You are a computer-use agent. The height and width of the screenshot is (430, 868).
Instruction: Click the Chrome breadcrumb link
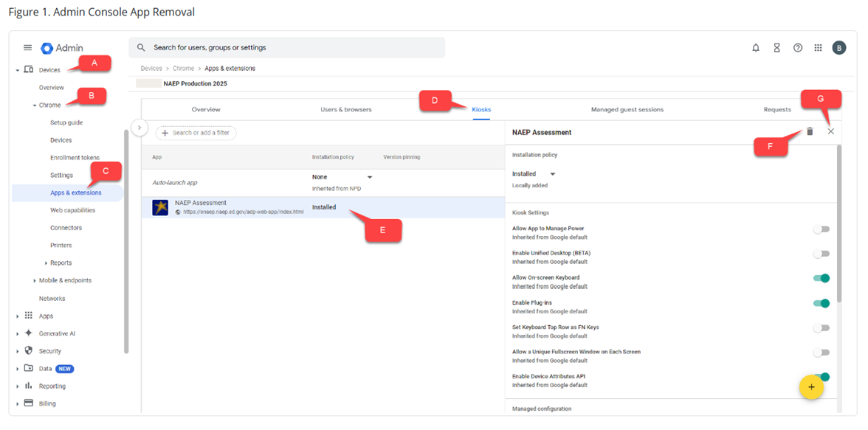click(183, 69)
